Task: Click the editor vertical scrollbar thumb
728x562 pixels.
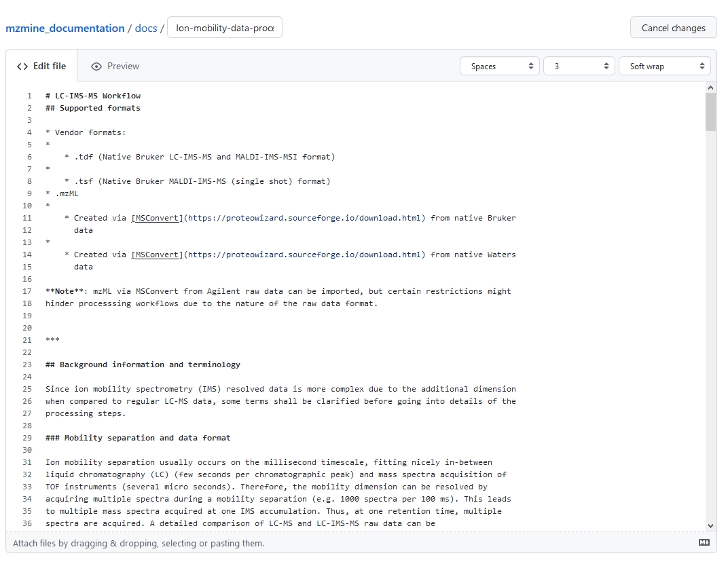Action: [710, 112]
